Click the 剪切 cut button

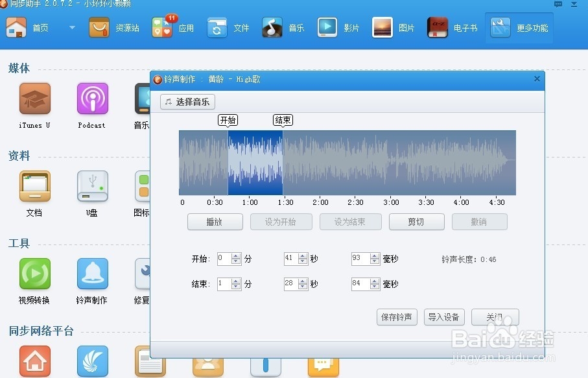[416, 222]
